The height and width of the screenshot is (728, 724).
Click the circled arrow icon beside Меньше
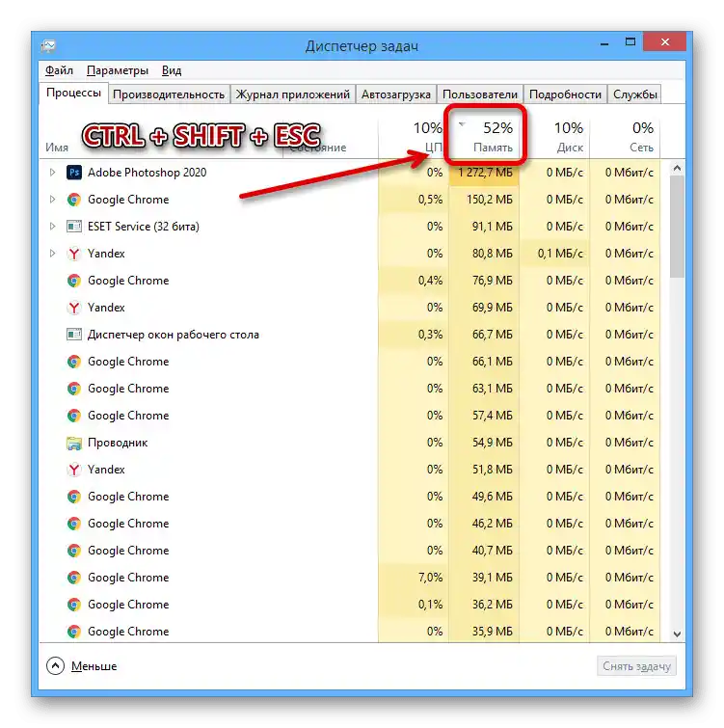(55, 665)
